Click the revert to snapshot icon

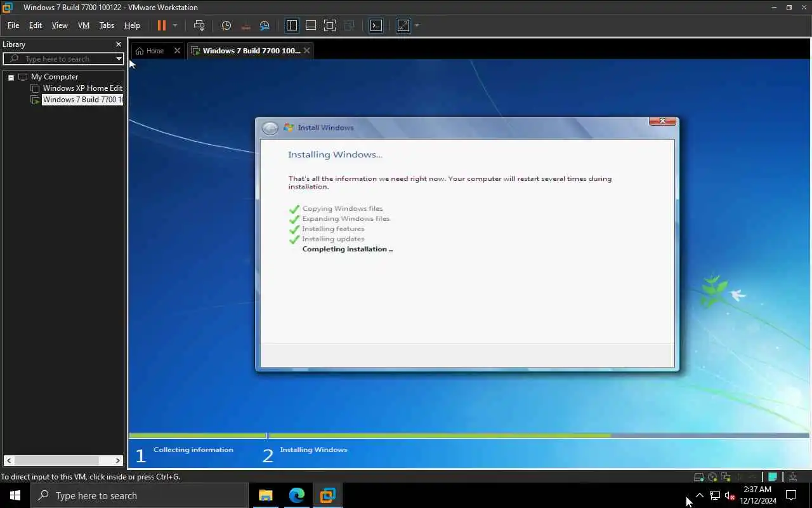pyautogui.click(x=246, y=25)
